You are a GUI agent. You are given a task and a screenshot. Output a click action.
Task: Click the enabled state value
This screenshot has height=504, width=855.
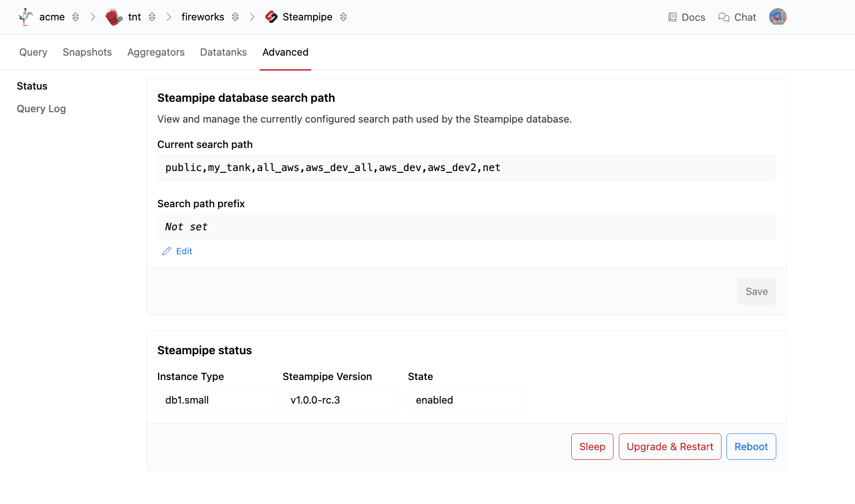coord(466,400)
